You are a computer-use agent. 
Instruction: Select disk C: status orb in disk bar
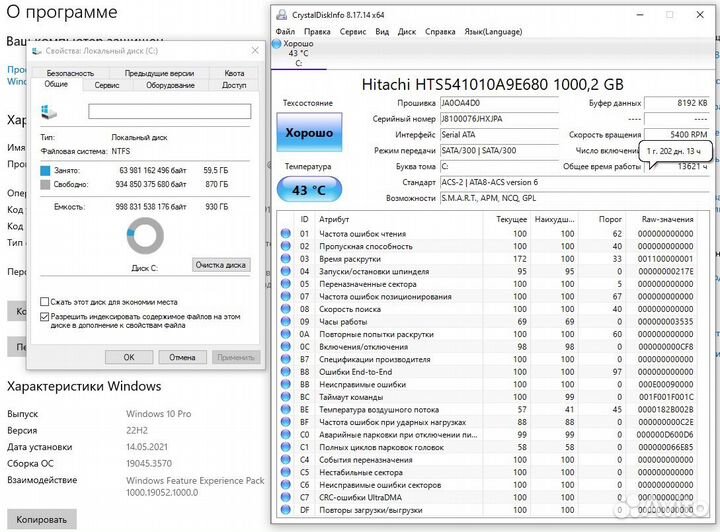click(x=276, y=44)
